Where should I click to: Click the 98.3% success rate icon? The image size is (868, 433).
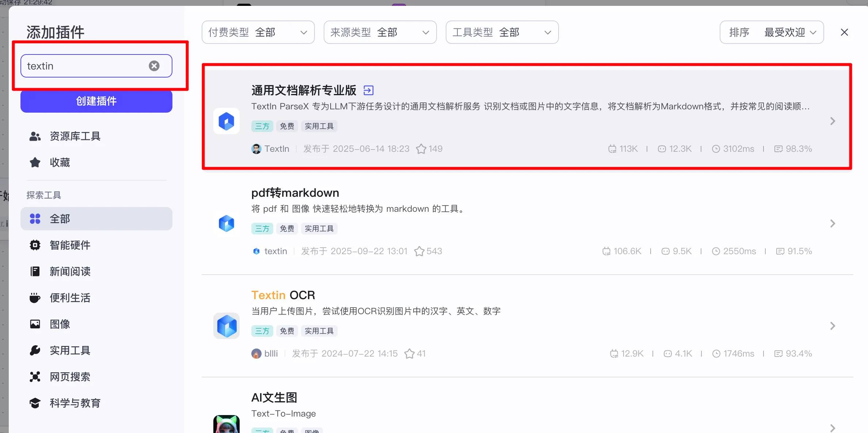pos(778,149)
